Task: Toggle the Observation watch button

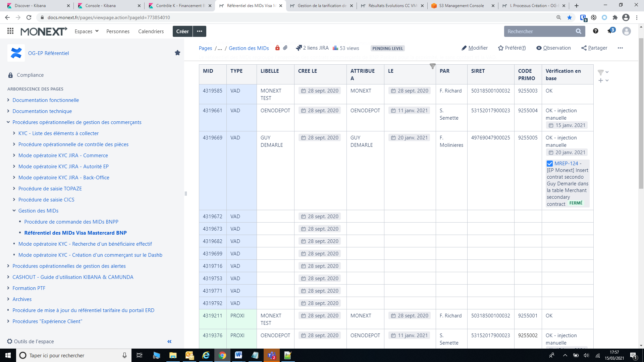Action: click(553, 48)
